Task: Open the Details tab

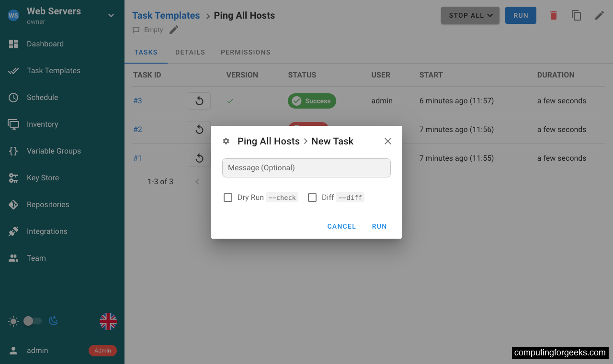Action: (190, 52)
